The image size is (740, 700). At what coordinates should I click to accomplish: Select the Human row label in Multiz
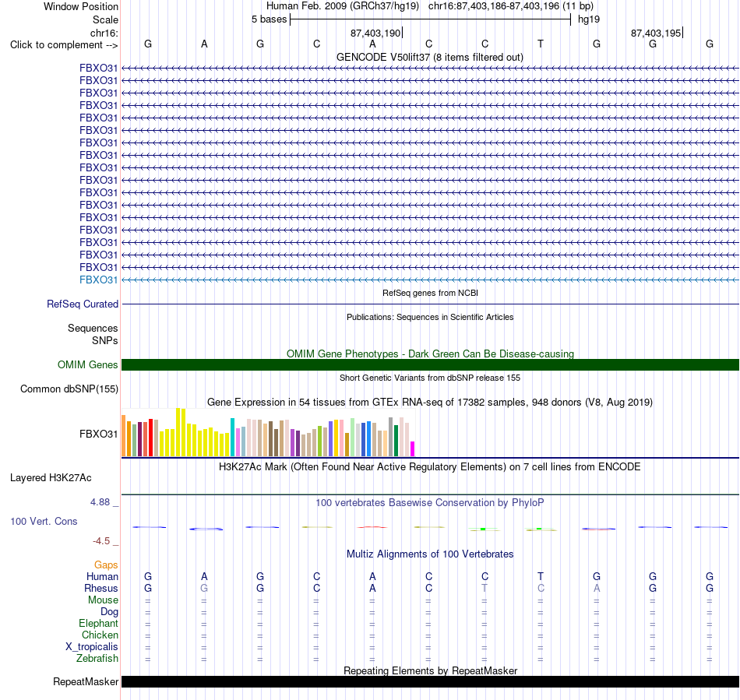click(102, 576)
